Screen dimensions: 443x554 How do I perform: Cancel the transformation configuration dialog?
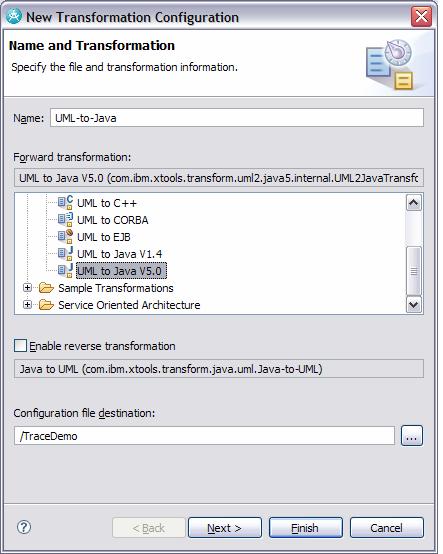point(386,528)
